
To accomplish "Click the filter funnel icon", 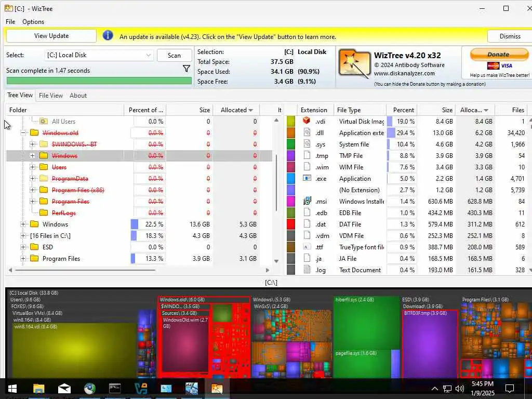I will (x=187, y=69).
